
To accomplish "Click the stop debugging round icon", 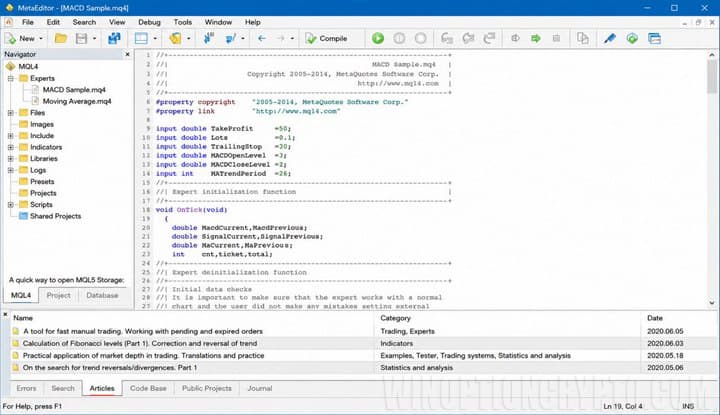I will (420, 39).
